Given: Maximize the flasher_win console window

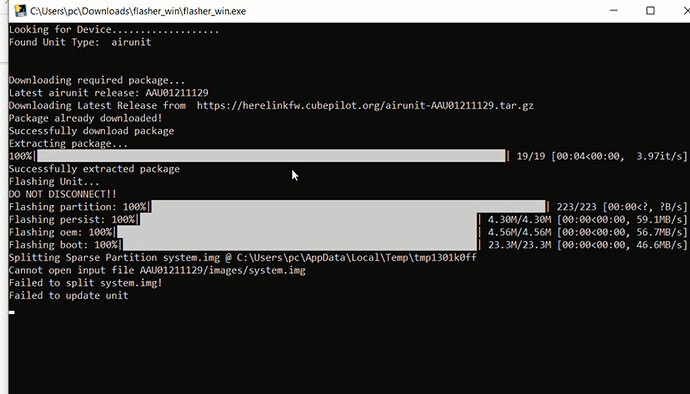Looking at the screenshot, I should tap(650, 11).
